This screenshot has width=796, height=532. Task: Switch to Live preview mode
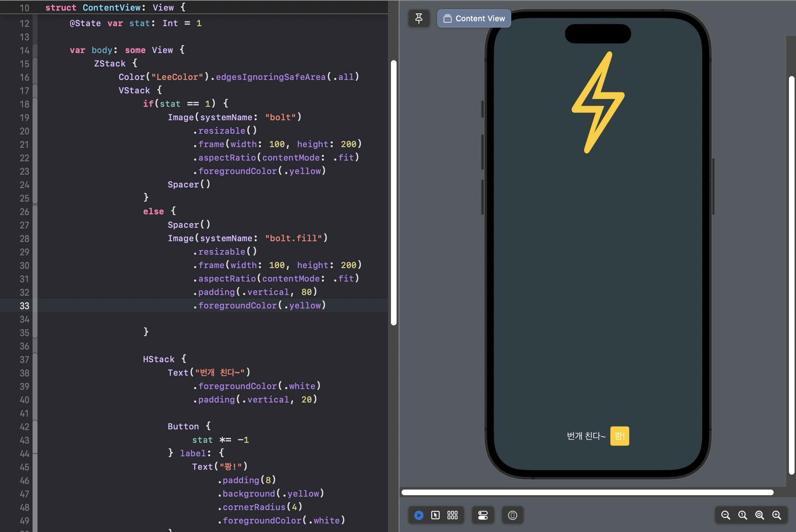(x=419, y=515)
